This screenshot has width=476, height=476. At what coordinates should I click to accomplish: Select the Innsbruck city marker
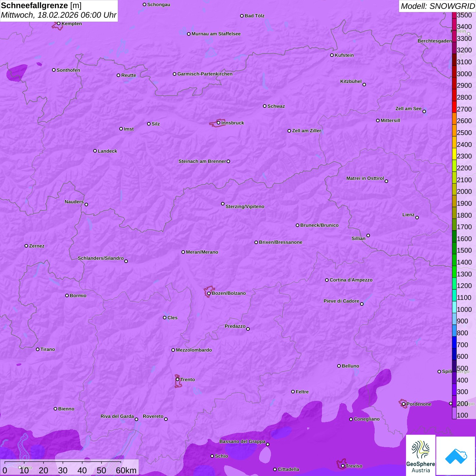[x=218, y=123]
